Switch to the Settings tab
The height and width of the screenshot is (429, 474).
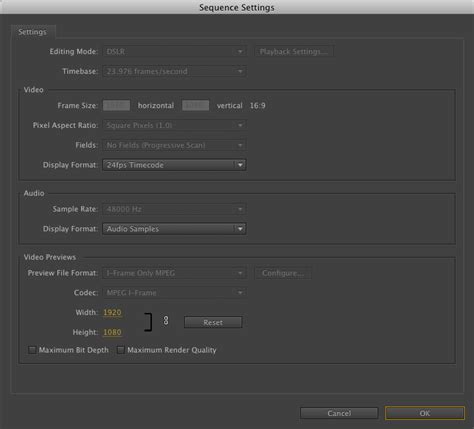point(33,32)
